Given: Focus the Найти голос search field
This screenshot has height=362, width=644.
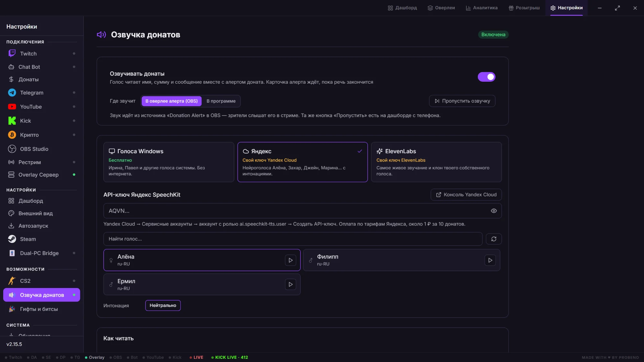Looking at the screenshot, I should pyautogui.click(x=293, y=239).
